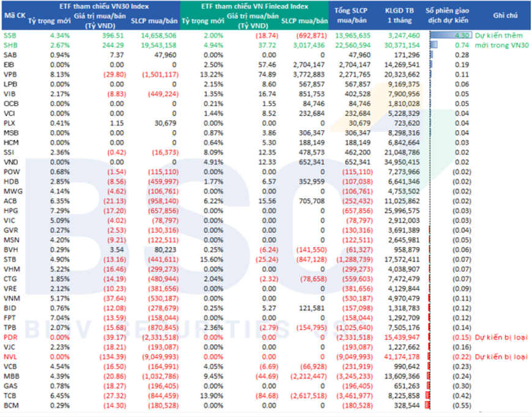Click the EIB stock code
Image resolution: width=532 pixels, height=417 pixels.
tap(9, 65)
